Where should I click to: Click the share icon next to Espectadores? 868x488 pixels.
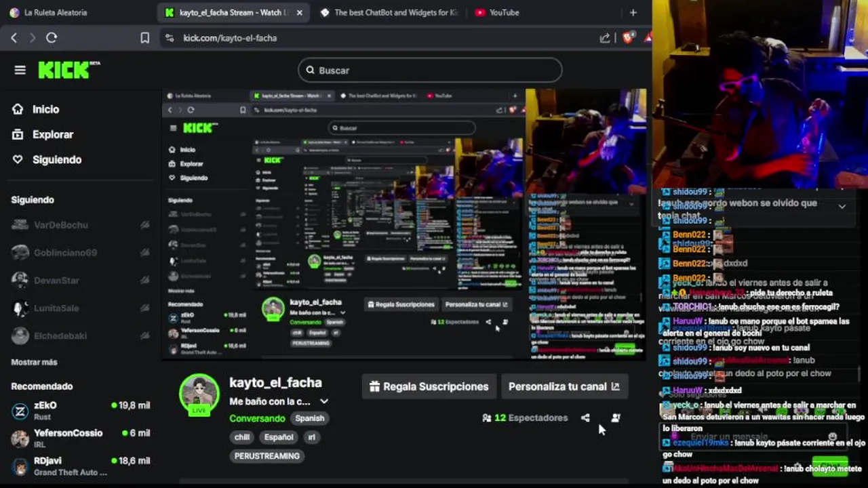(585, 418)
